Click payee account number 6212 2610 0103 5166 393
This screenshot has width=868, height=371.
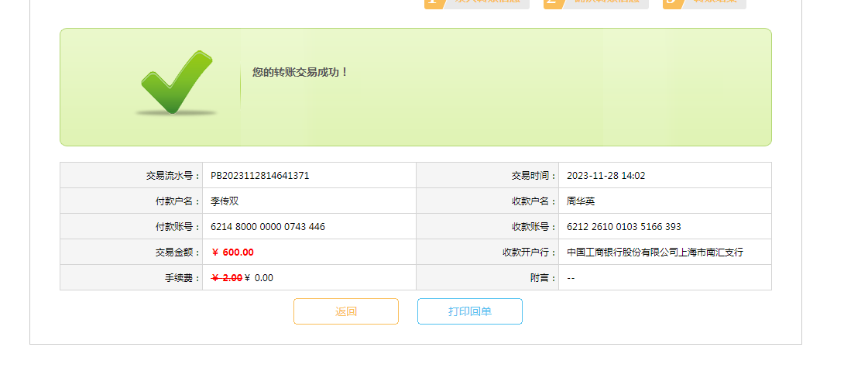pos(623,227)
